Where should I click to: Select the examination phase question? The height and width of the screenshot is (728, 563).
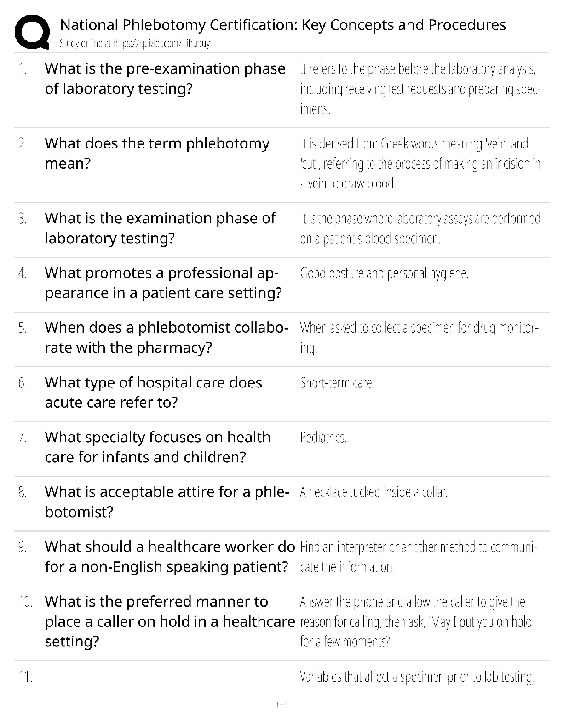(160, 228)
